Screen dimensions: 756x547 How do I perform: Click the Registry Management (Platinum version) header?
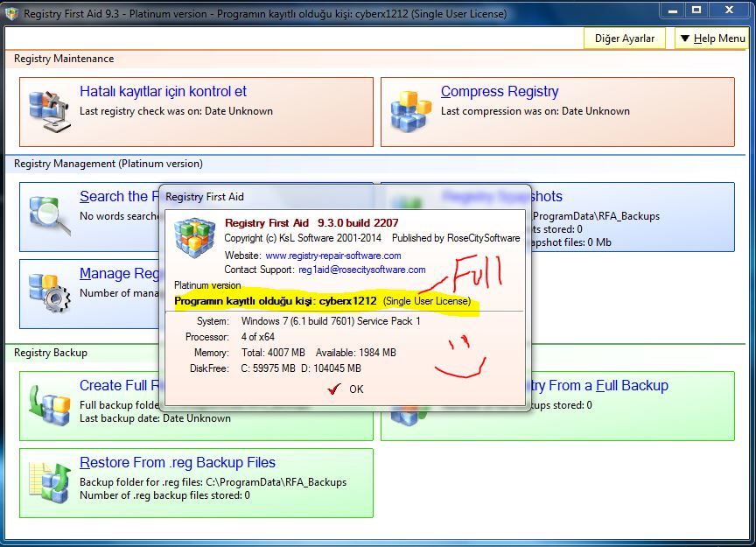108,164
